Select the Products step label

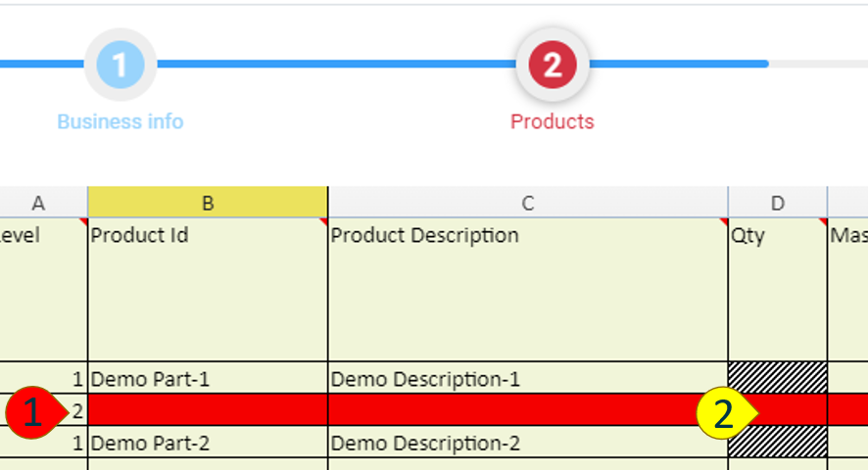552,122
